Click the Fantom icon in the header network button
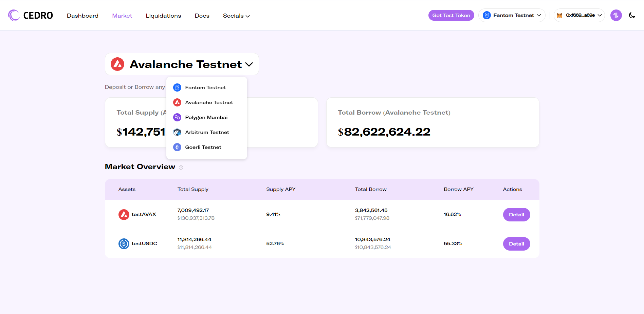This screenshot has height=314, width=644. point(487,15)
